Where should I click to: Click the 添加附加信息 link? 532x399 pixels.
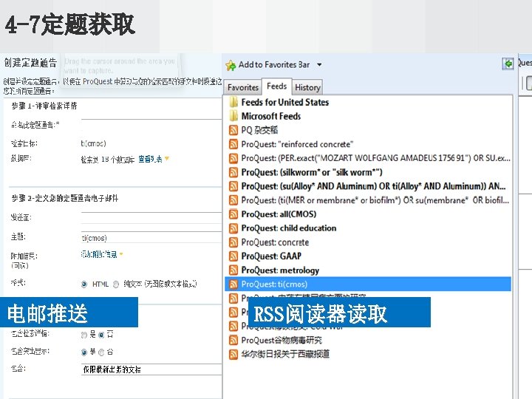(x=99, y=254)
